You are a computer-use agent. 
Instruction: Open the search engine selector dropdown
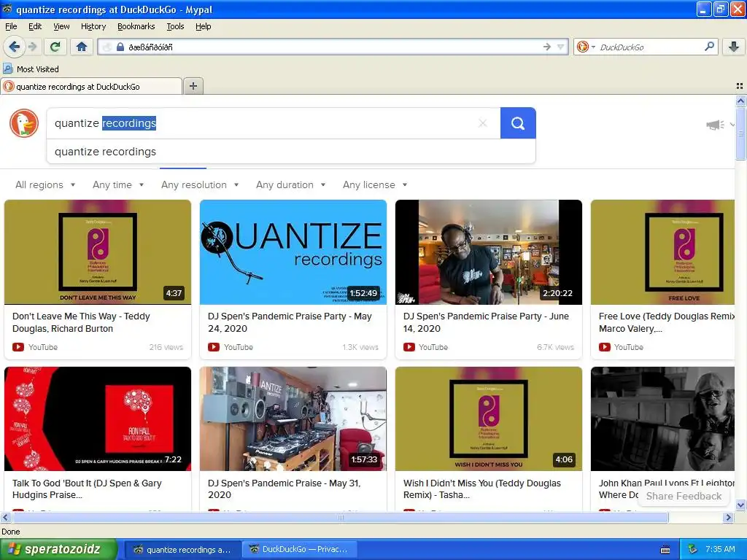[586, 47]
